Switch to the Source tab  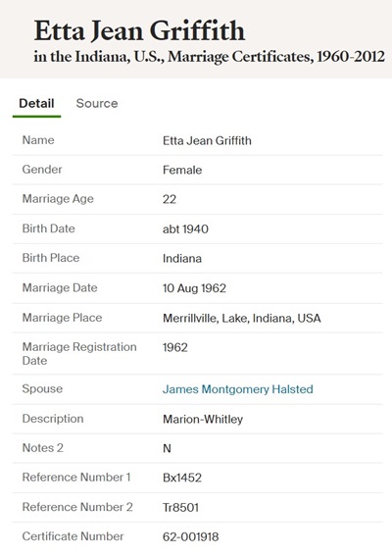pyautogui.click(x=97, y=103)
